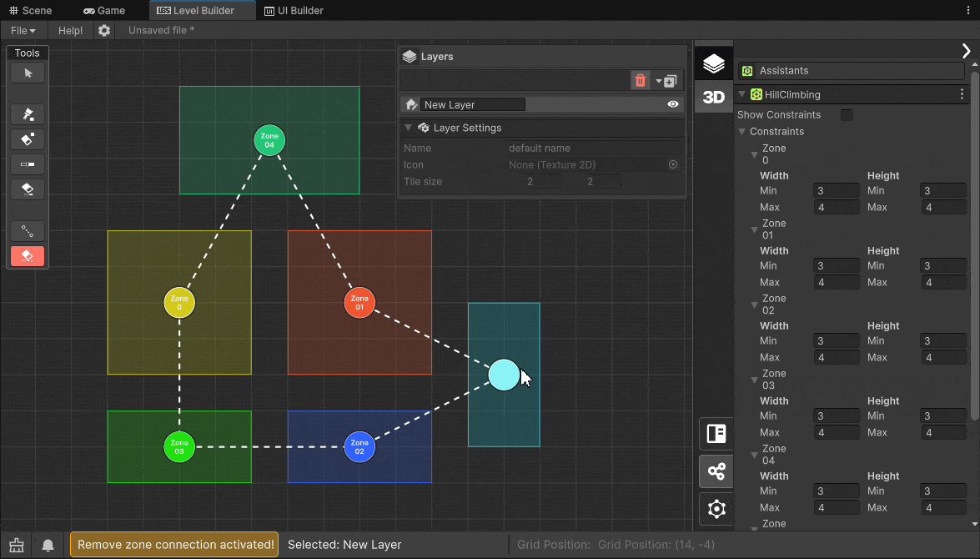Click the layer Name default name field

click(594, 149)
